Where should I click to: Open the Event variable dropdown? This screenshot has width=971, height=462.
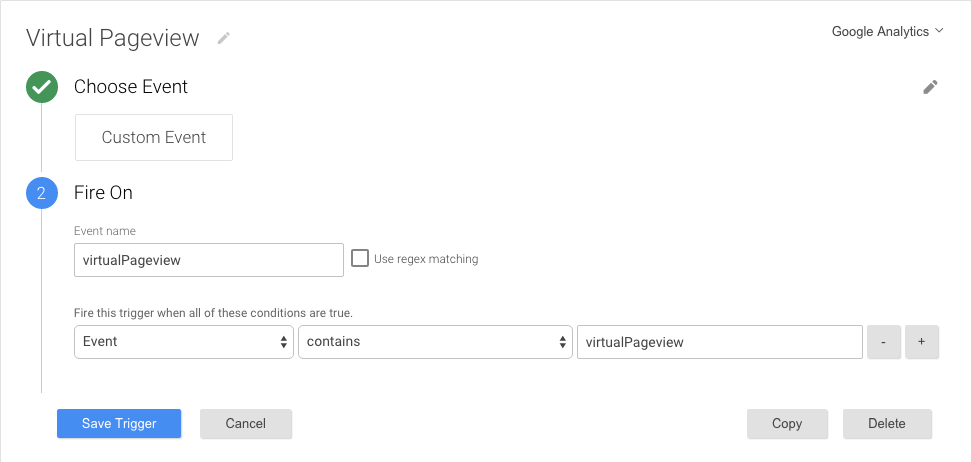184,342
